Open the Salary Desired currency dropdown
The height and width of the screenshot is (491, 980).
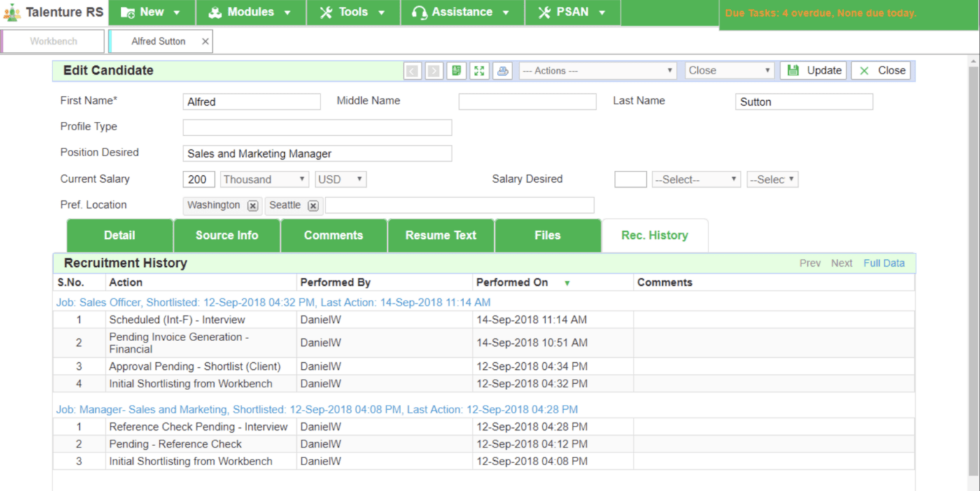(773, 179)
